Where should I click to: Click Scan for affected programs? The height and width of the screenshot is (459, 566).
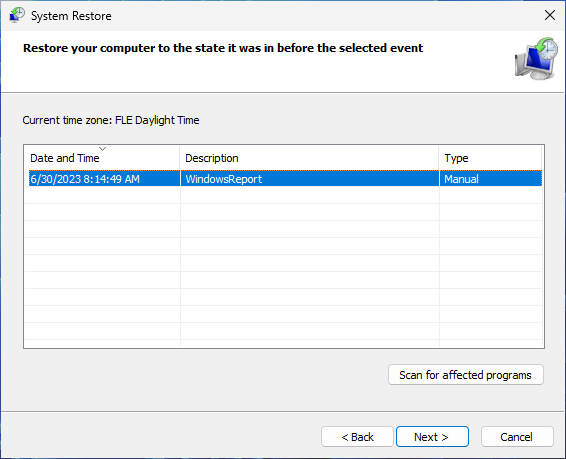[466, 375]
